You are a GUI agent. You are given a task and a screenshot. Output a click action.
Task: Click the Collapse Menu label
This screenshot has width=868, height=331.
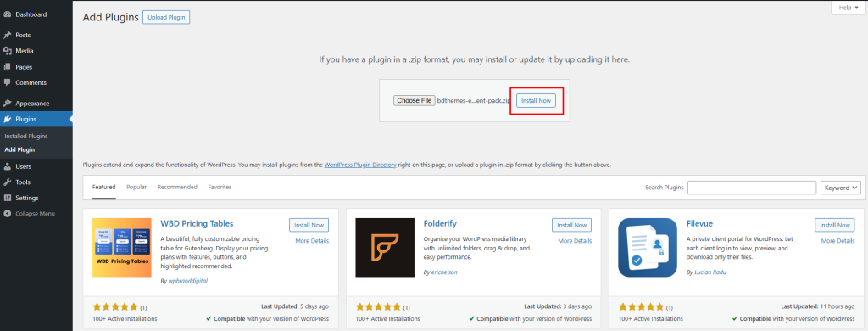35,214
